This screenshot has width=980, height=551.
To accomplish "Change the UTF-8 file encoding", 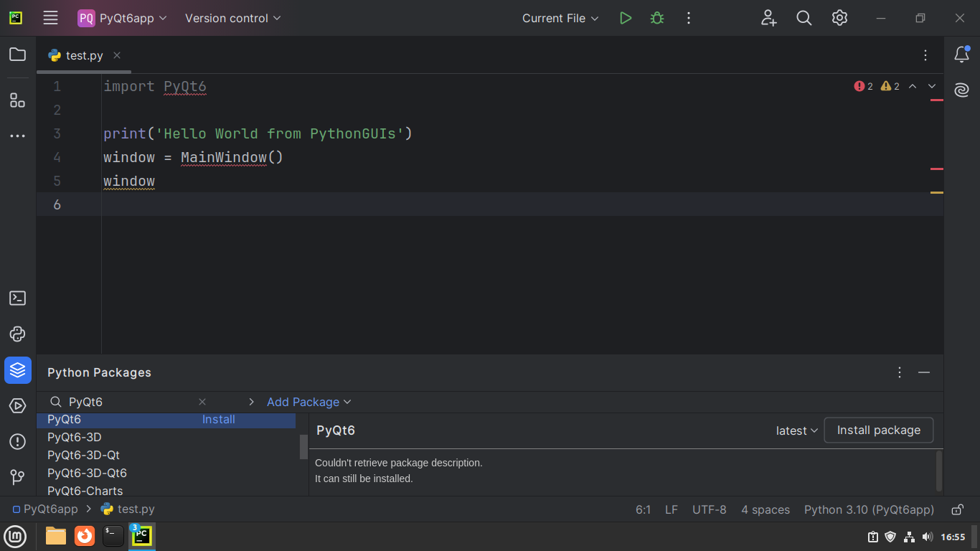I will coord(710,509).
